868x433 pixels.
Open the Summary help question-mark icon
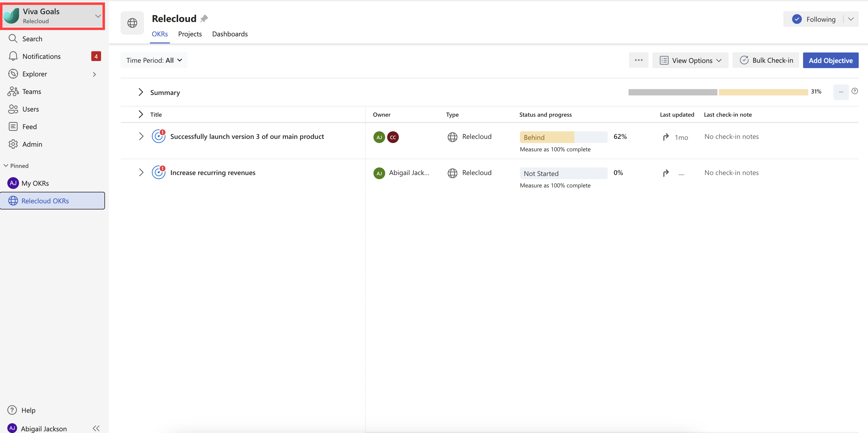tap(855, 91)
